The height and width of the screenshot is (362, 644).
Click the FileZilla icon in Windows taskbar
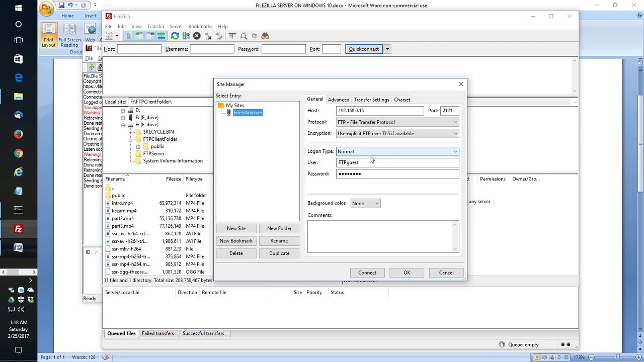(19, 229)
